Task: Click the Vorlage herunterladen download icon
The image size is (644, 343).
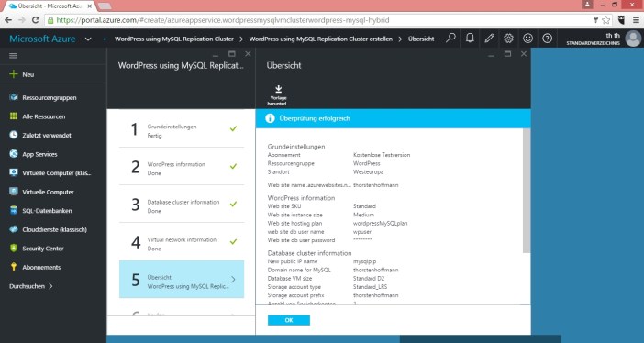Action: (279, 89)
